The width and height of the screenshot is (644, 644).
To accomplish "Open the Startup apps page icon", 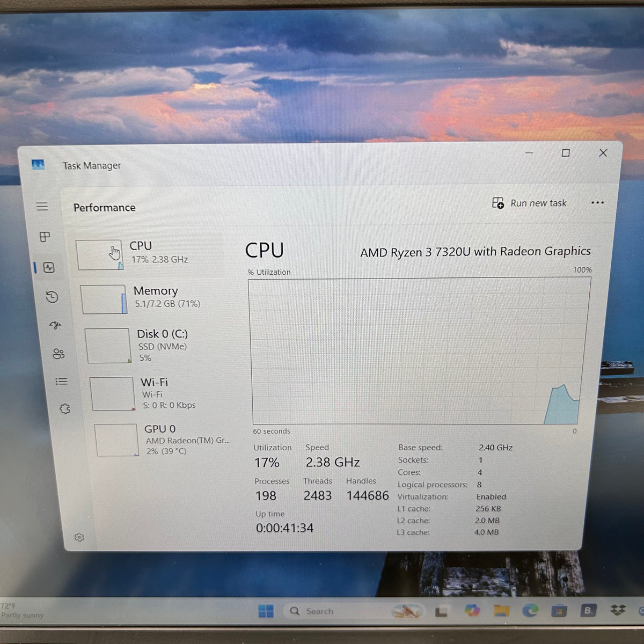I will tap(55, 325).
